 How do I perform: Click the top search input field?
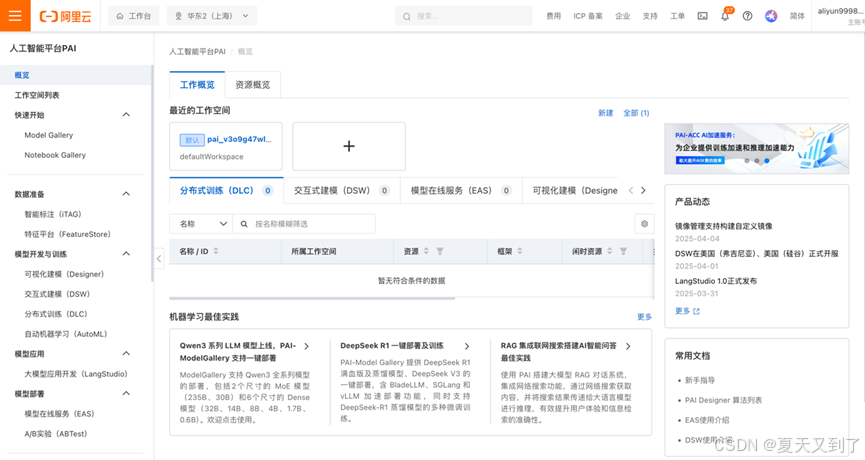click(x=463, y=16)
